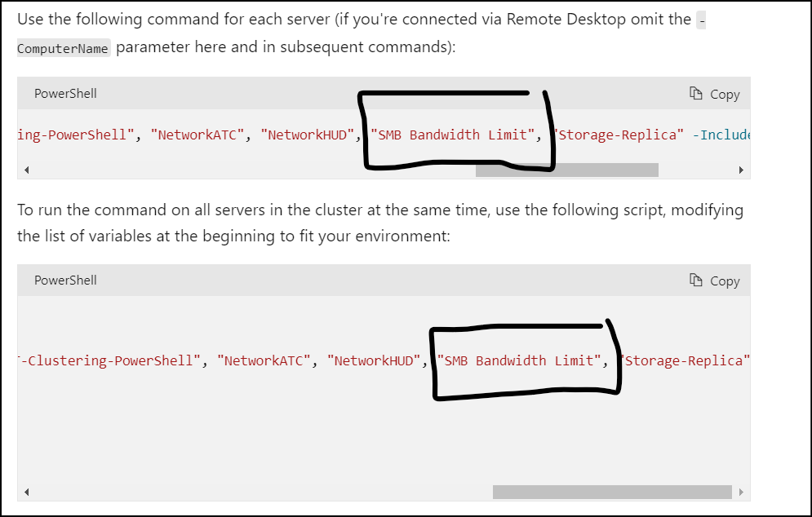The height and width of the screenshot is (517, 812).
Task: Click "Storage-Replica" in first code block
Action: coord(619,135)
